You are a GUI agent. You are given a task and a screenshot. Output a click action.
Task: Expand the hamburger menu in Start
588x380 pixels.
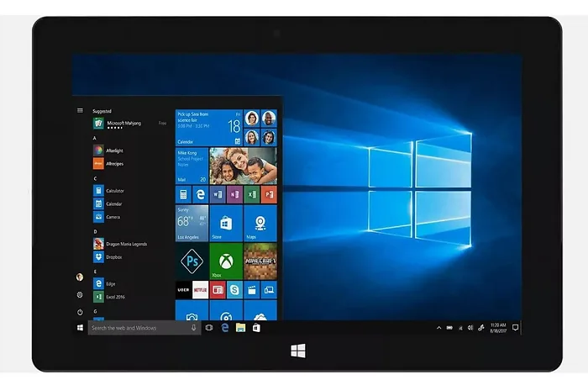80,110
